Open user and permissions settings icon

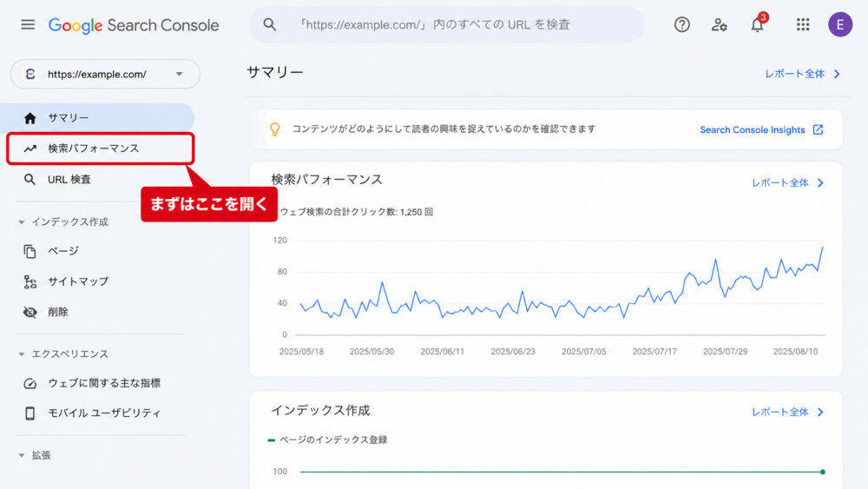tap(719, 25)
